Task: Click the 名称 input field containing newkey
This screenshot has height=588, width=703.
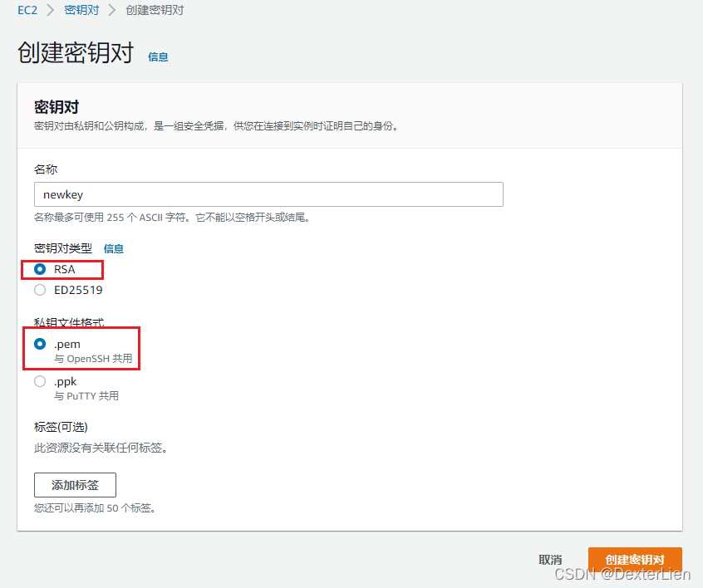Action: click(268, 194)
